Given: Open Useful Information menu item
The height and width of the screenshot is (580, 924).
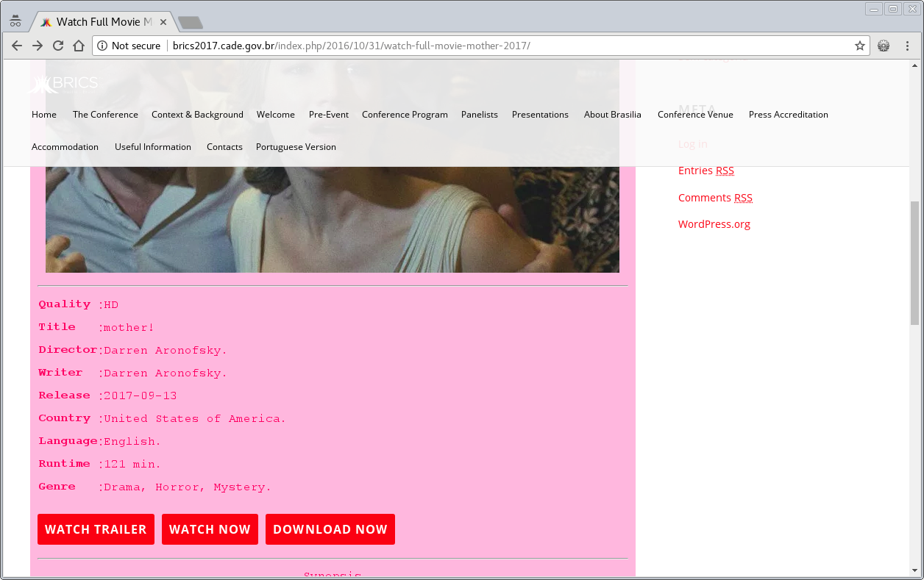Looking at the screenshot, I should pyautogui.click(x=153, y=147).
